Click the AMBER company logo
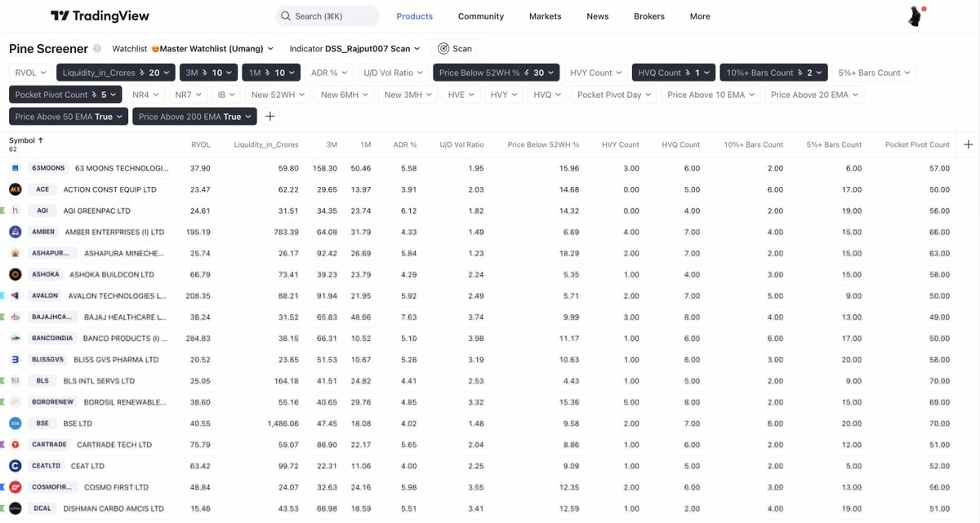The width and height of the screenshot is (980, 523). coord(15,232)
